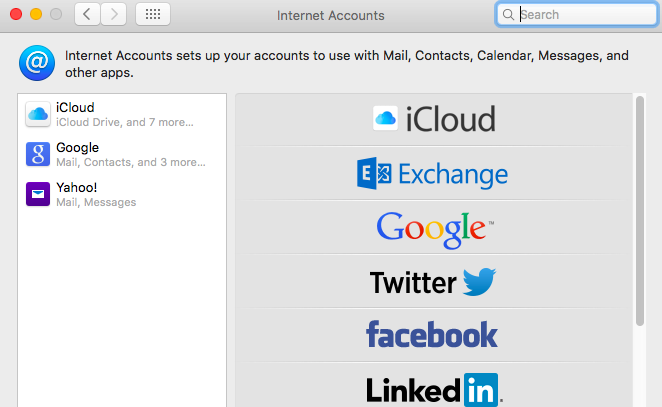Go back with the left chevron button
Screen dimensions: 662x407
coord(87,14)
